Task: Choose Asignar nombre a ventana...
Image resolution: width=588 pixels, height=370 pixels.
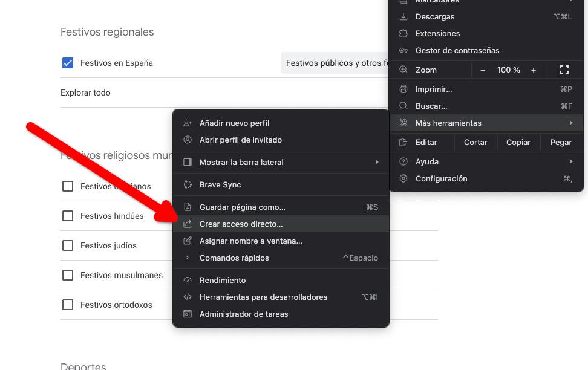Action: click(281, 241)
